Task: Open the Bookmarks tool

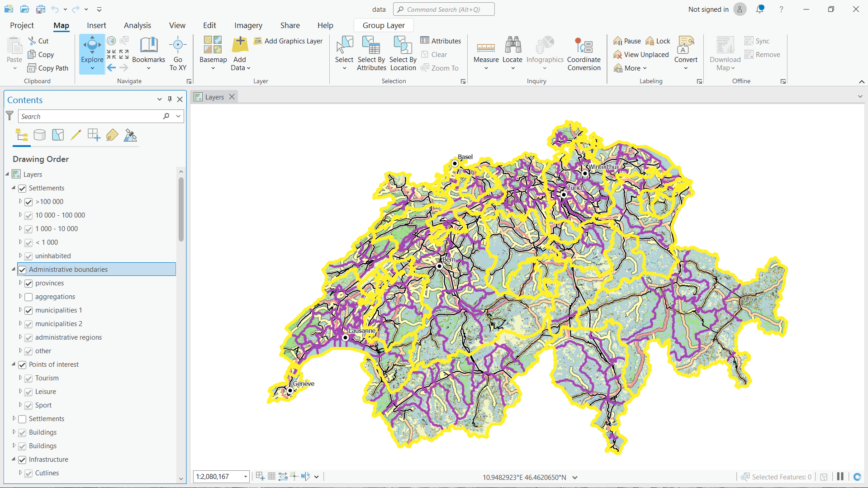Action: (x=148, y=46)
